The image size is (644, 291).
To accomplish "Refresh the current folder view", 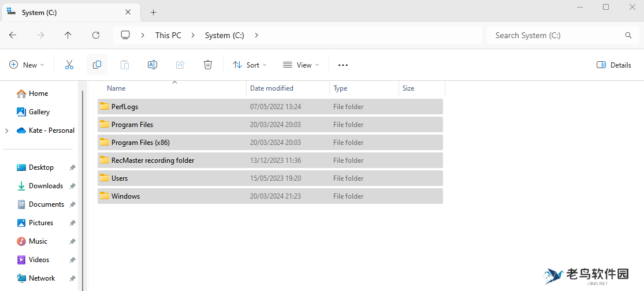I will (x=96, y=35).
